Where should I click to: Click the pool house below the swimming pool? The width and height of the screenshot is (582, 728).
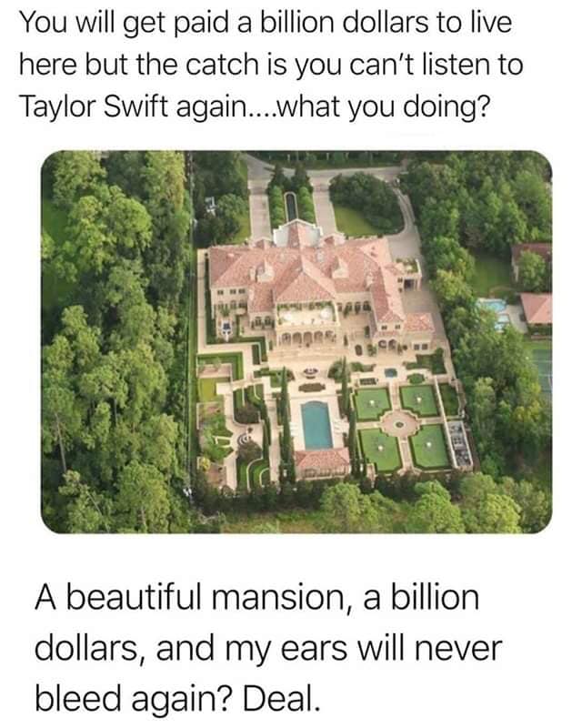tap(322, 462)
